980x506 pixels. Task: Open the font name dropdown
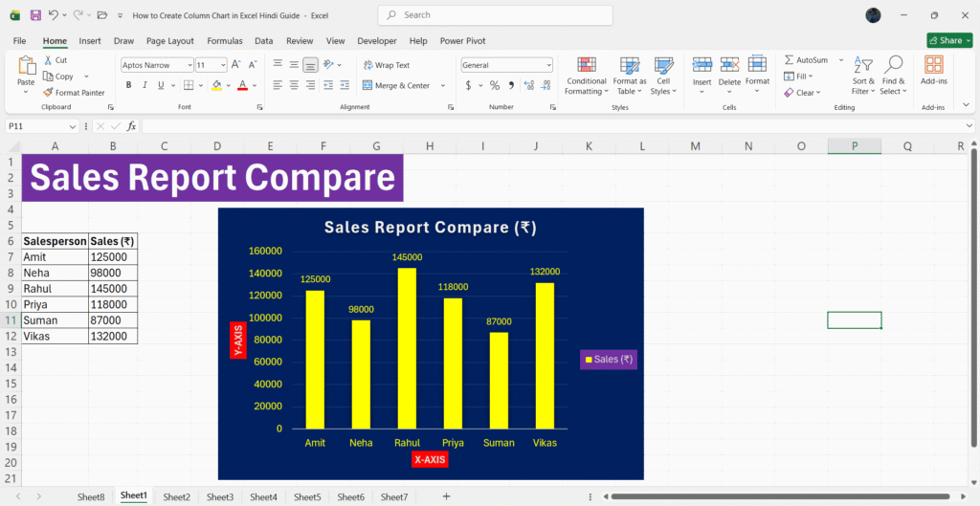[x=190, y=65]
